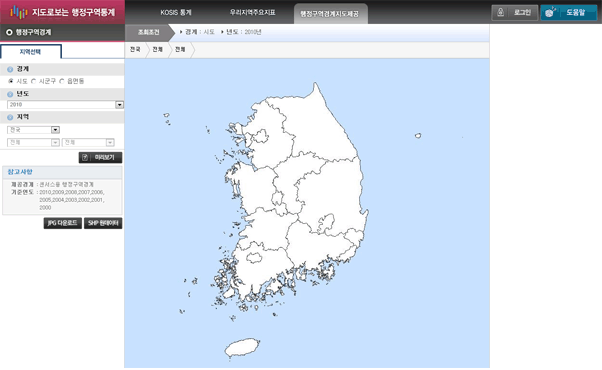Click the round bullet icon beside 년도

pos(10,94)
